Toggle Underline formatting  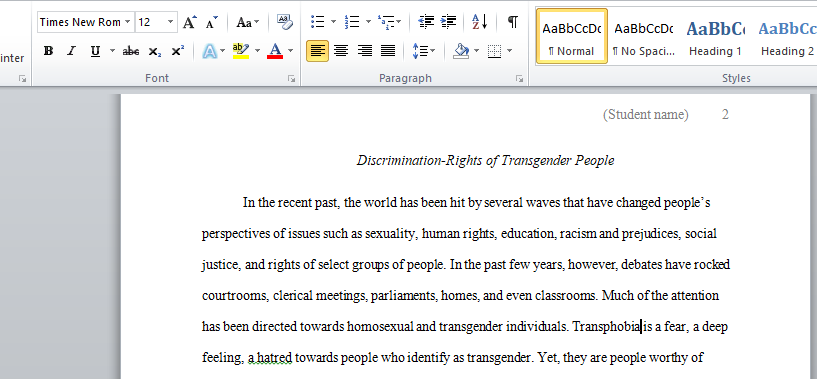click(95, 51)
